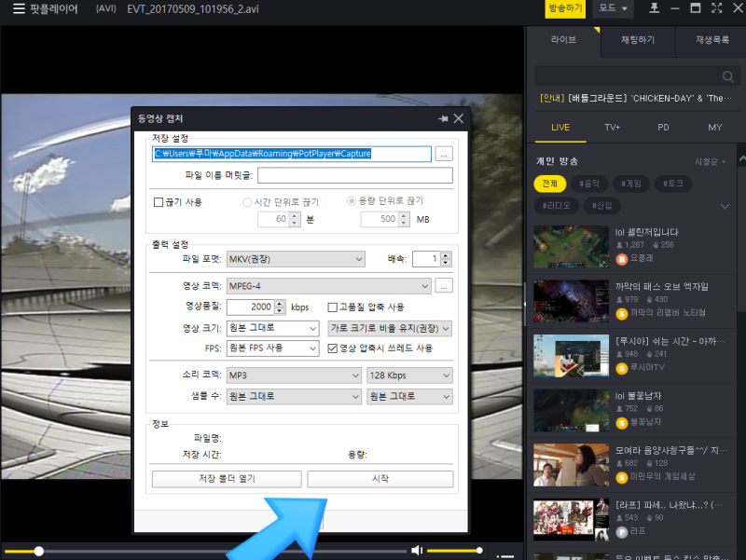This screenshot has width=746, height=560.
Task: Select the TV+ tab
Action: click(613, 128)
